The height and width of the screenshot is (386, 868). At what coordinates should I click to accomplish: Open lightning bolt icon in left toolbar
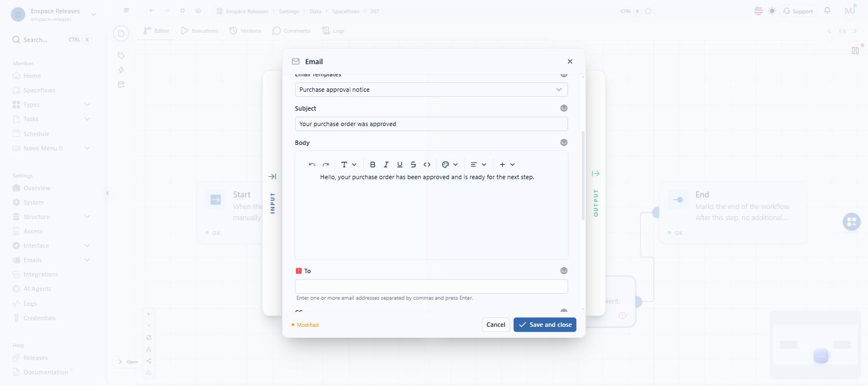point(121,70)
